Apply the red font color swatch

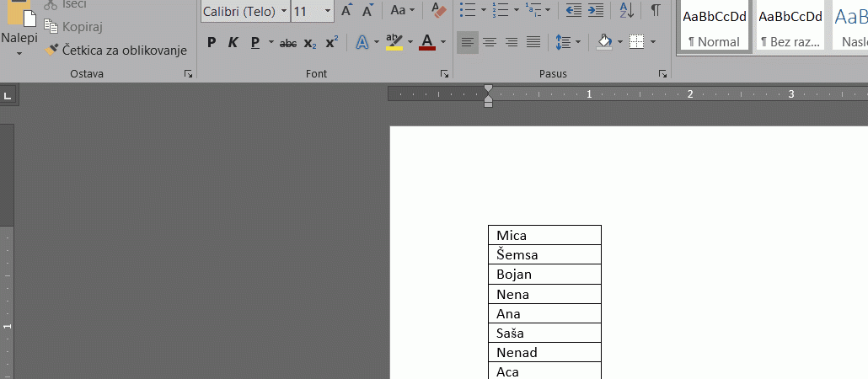[426, 43]
